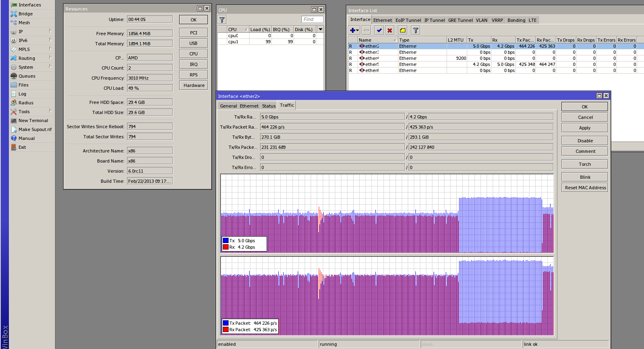Click the Hardware button
Image resolution: width=644 pixels, height=349 pixels.
(x=193, y=85)
